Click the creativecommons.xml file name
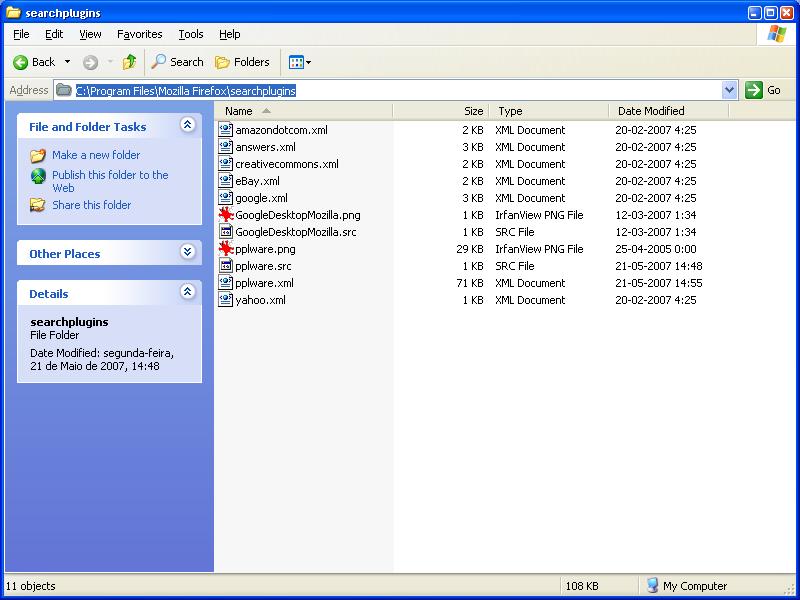Image resolution: width=800 pixels, height=600 pixels. click(287, 164)
